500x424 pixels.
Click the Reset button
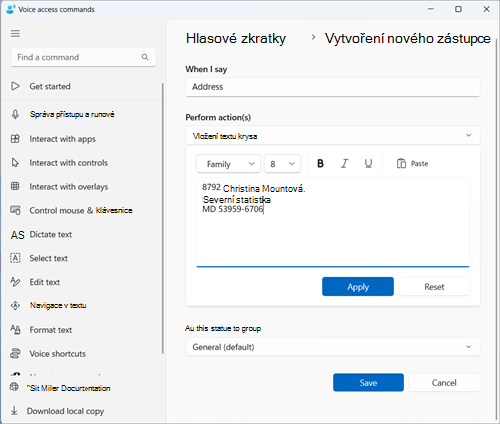(x=434, y=287)
